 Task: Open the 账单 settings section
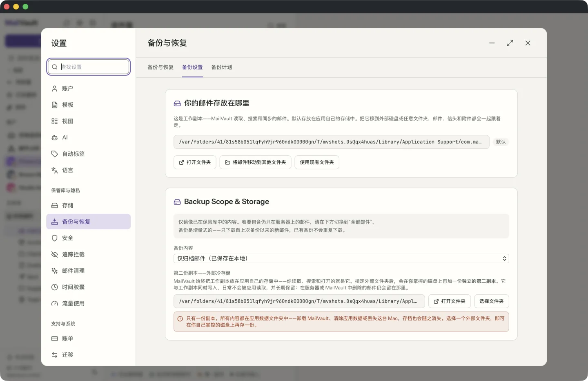point(88,338)
